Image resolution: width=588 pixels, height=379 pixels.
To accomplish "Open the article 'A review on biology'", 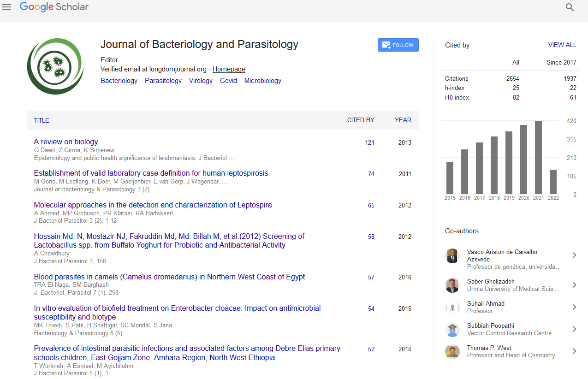I will [66, 142].
